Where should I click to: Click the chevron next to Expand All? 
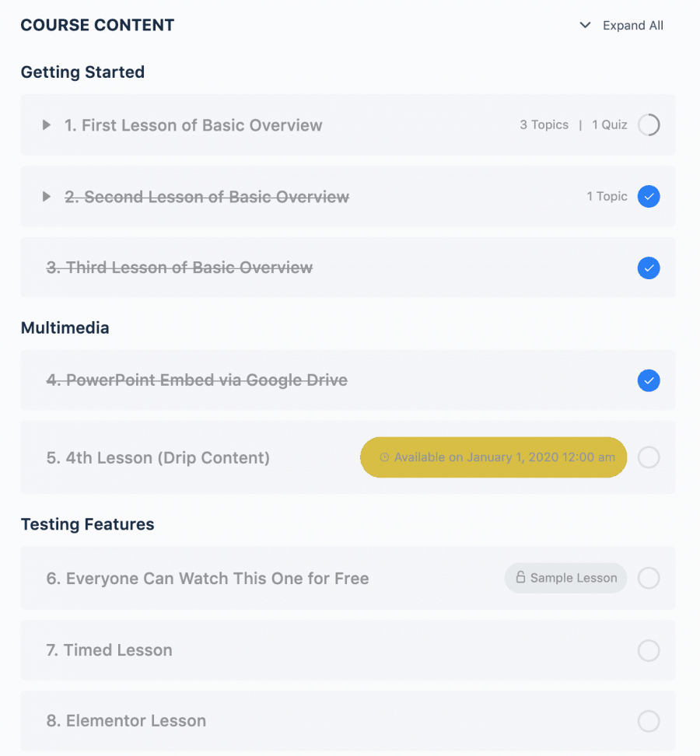pyautogui.click(x=585, y=25)
